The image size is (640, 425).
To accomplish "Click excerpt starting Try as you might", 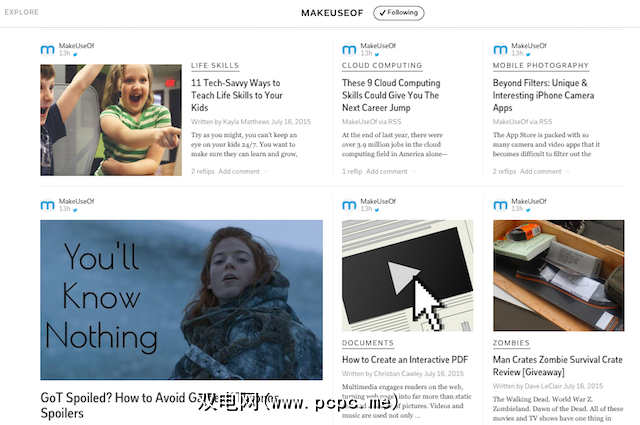I will pos(244,145).
